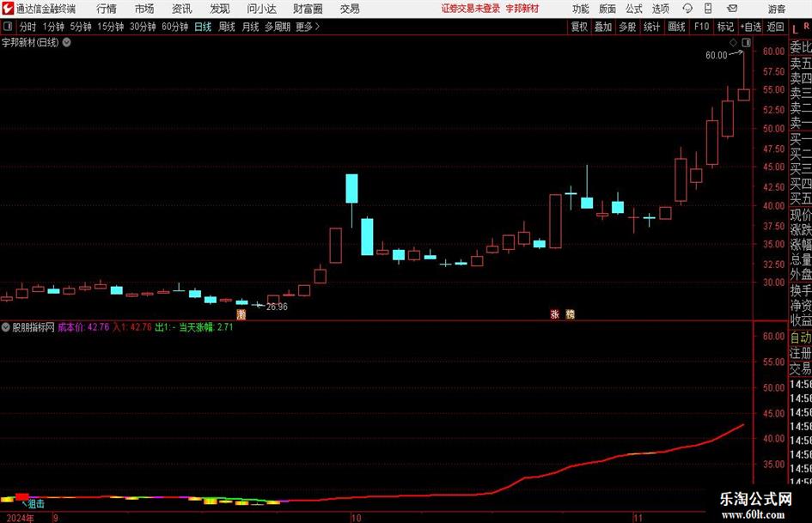The image size is (812, 523).
Task: Switch to 5分钟 period tab
Action: [81, 27]
